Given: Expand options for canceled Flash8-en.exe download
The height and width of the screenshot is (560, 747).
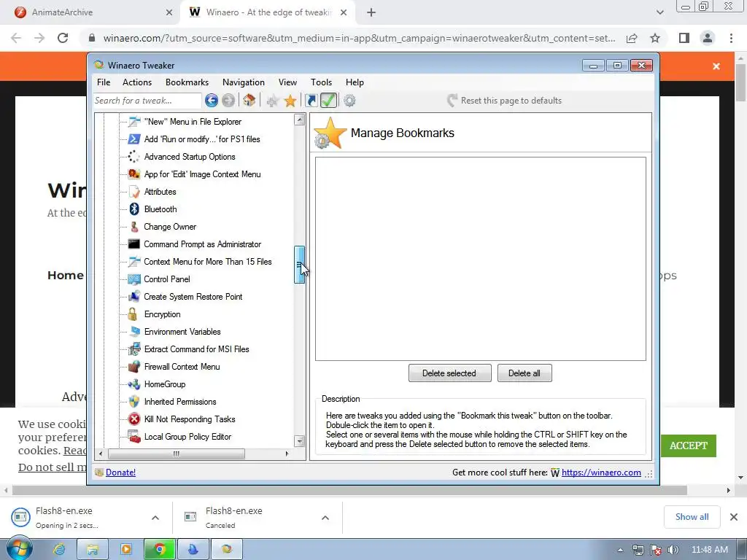Looking at the screenshot, I should [x=325, y=518].
